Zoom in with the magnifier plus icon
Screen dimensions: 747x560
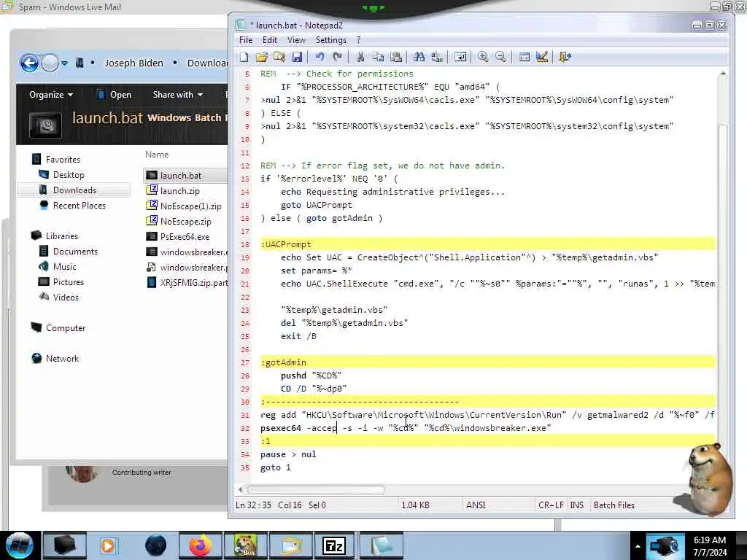click(483, 57)
